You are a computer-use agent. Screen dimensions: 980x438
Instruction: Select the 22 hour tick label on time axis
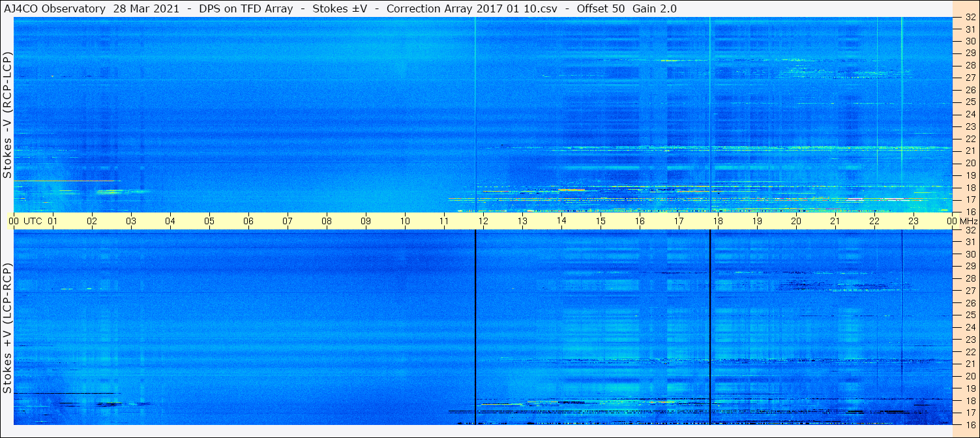click(x=874, y=222)
